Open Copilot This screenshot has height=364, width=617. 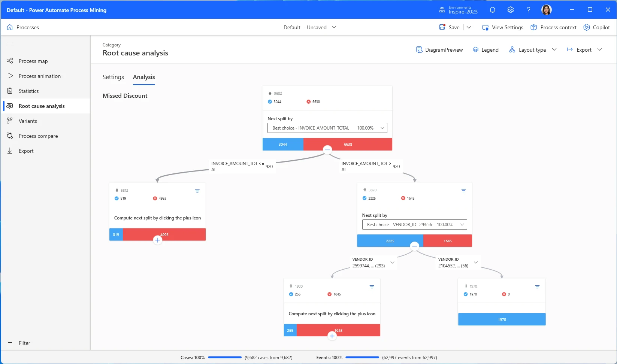(596, 27)
